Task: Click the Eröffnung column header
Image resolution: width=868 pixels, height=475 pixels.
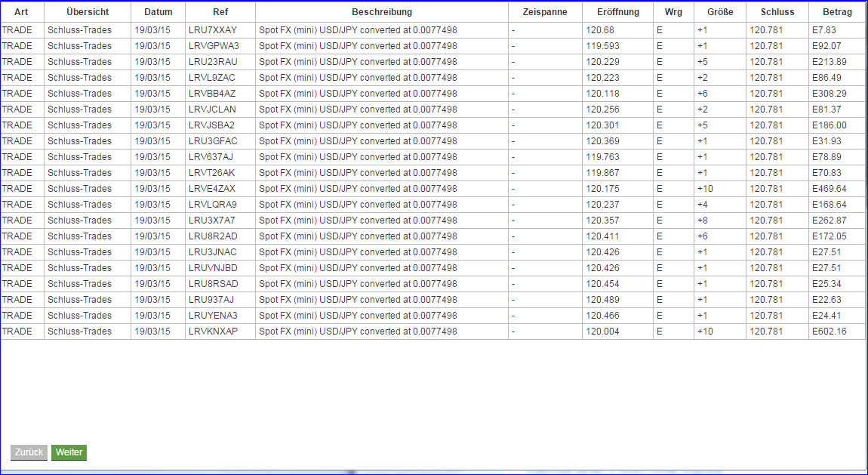Action: coord(618,11)
